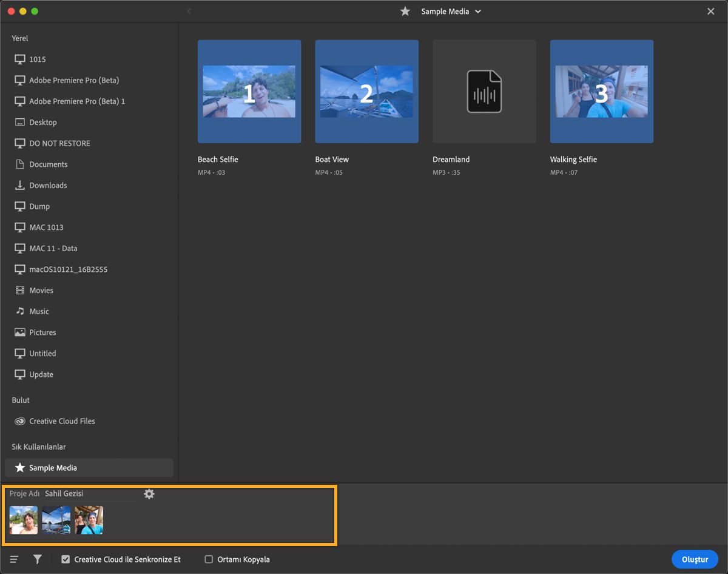Close the import dialog with X
The image size is (728, 574).
point(711,12)
